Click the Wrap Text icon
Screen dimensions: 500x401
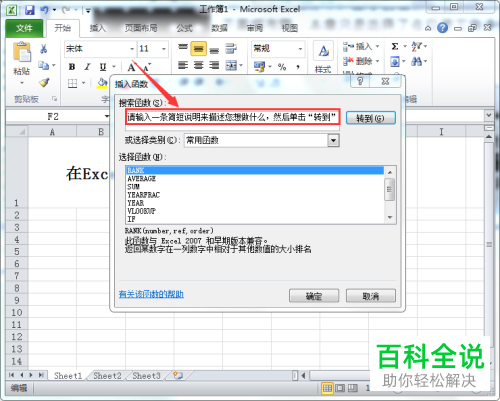click(231, 49)
